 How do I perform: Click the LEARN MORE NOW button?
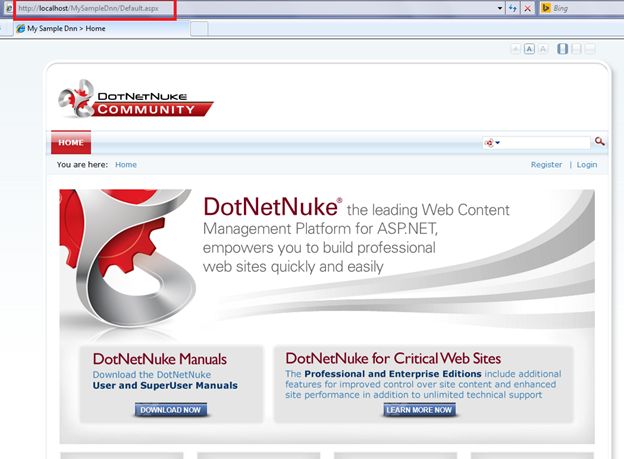tap(419, 410)
